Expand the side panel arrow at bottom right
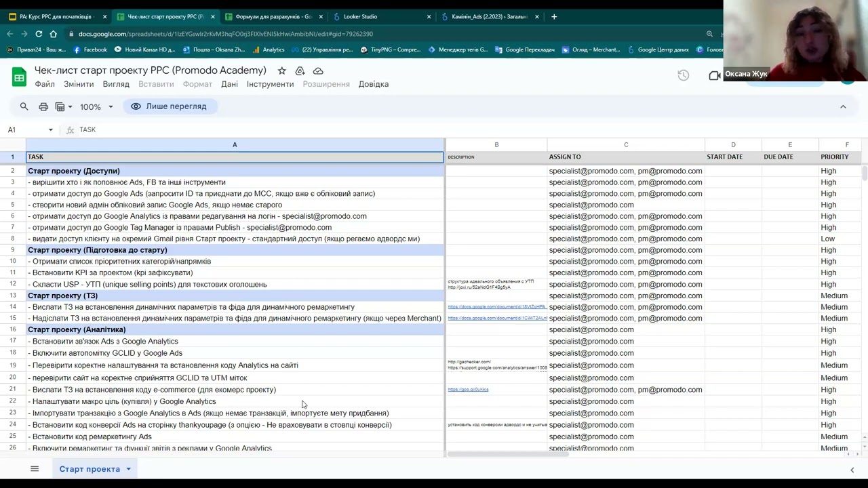Viewport: 868px width, 488px height. coord(852,469)
